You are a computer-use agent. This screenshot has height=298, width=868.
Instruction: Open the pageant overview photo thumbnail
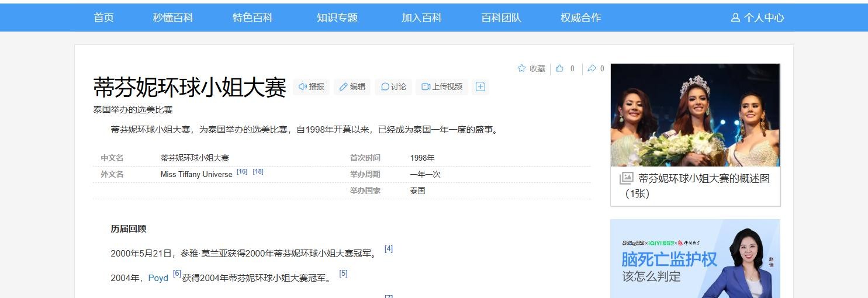(695, 115)
